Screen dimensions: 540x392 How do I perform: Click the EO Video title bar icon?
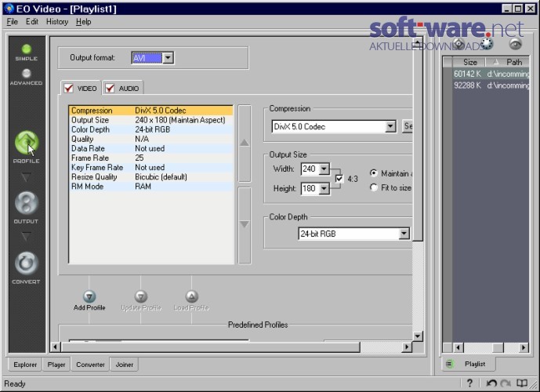(9, 9)
